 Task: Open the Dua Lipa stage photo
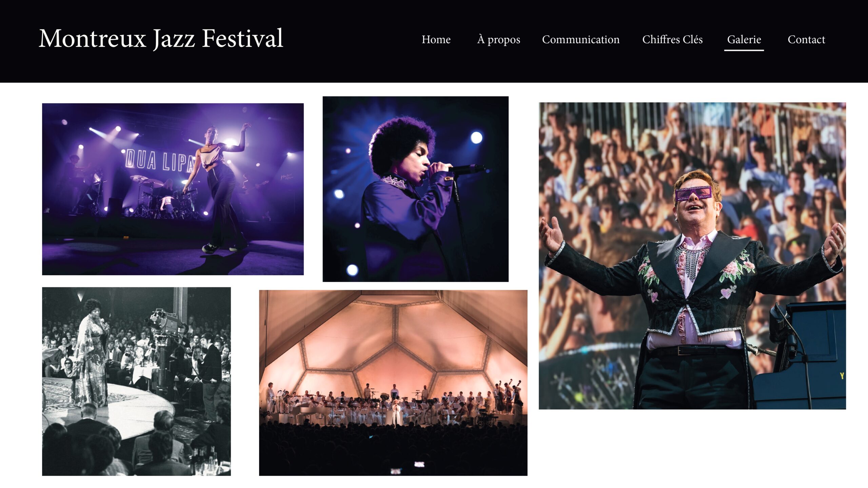click(x=173, y=189)
